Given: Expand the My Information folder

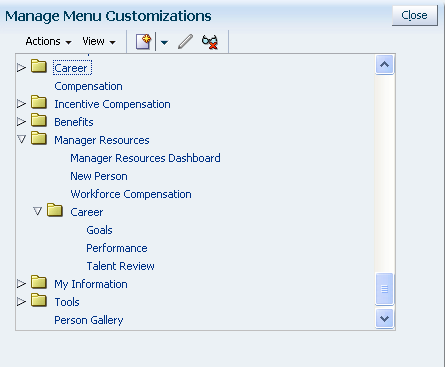Looking at the screenshot, I should [22, 284].
